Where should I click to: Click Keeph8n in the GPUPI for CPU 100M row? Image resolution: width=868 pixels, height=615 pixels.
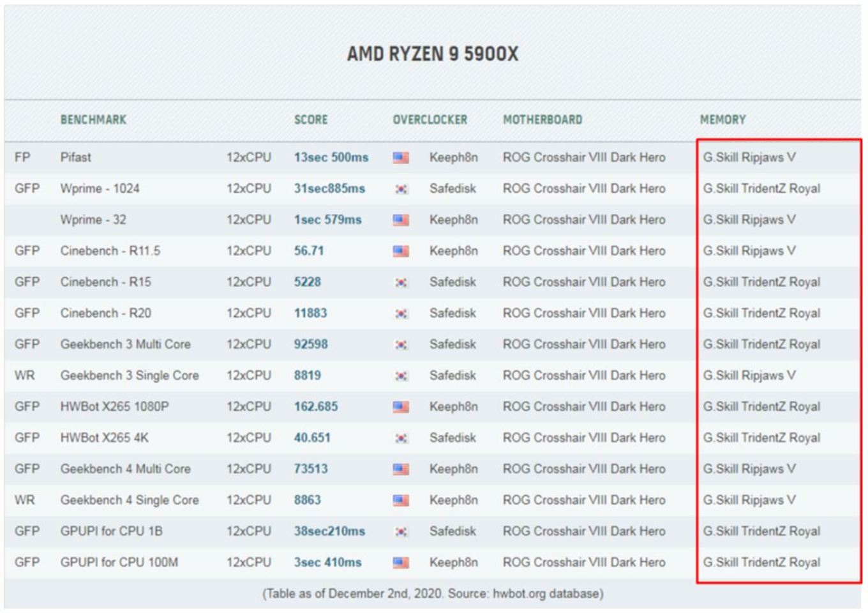(x=453, y=563)
